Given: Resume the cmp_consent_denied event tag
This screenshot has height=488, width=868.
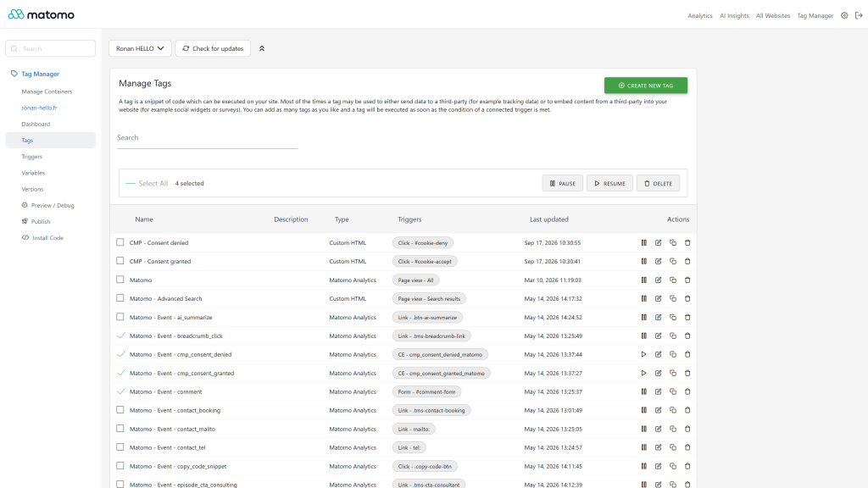Looking at the screenshot, I should [x=644, y=355].
